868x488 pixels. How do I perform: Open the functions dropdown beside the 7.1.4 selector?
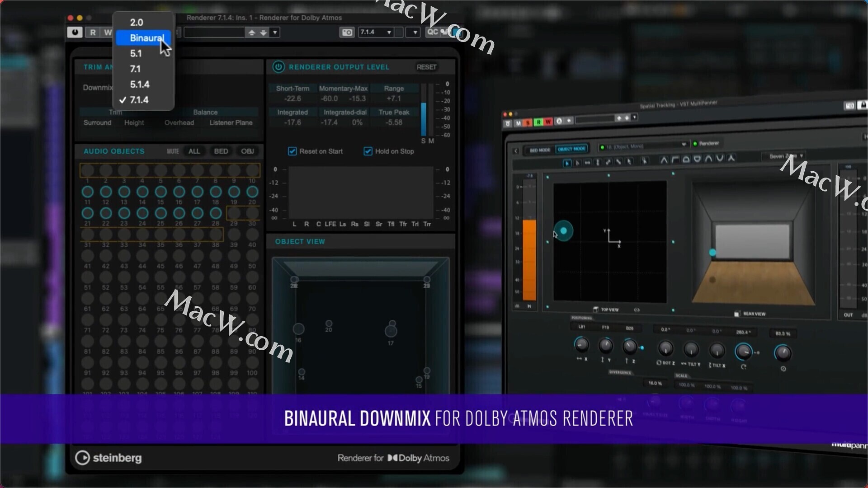[x=413, y=32]
